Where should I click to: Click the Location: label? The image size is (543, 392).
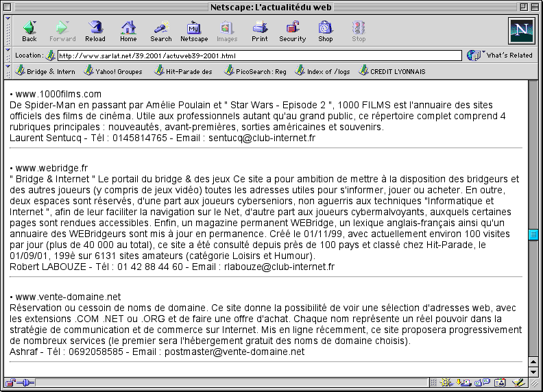pyautogui.click(x=29, y=55)
